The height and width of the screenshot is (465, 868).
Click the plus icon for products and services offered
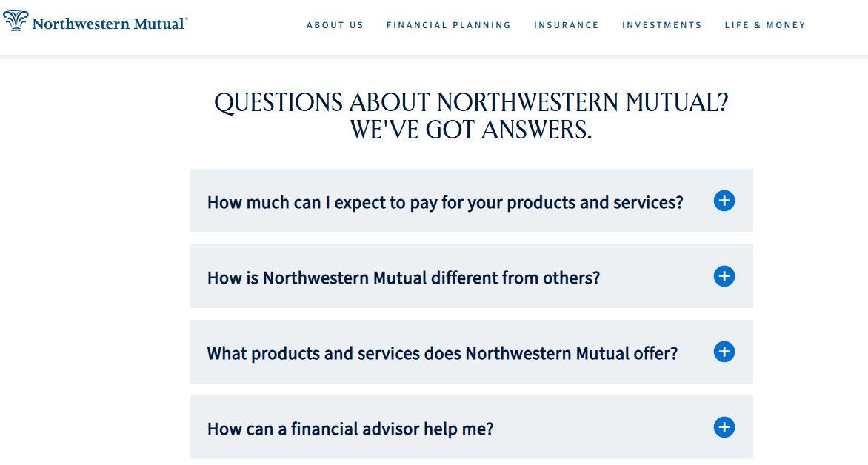click(x=724, y=352)
